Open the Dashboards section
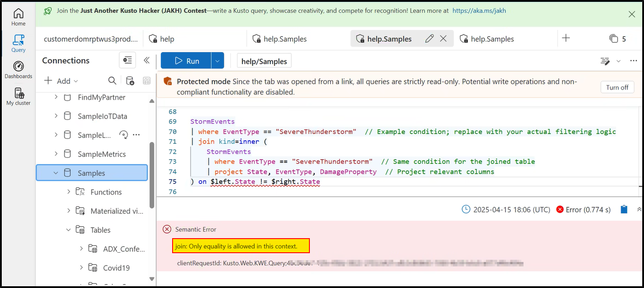This screenshot has height=288, width=644. (x=18, y=70)
